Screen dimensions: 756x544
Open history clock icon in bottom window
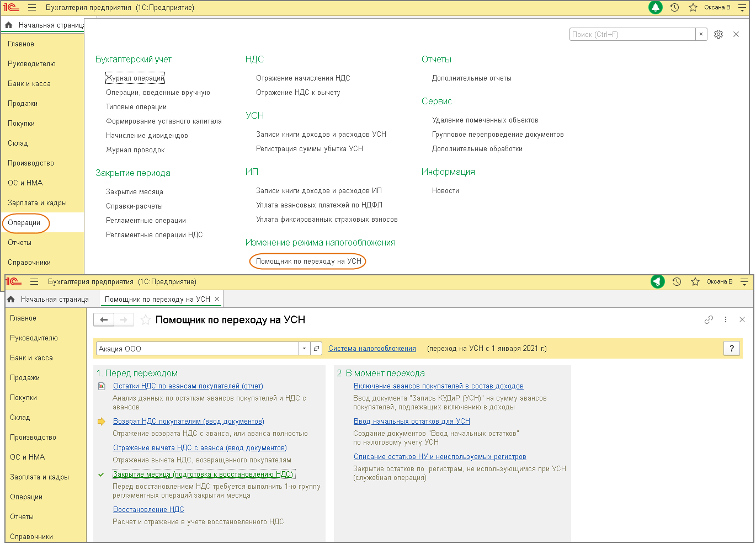[x=677, y=281]
